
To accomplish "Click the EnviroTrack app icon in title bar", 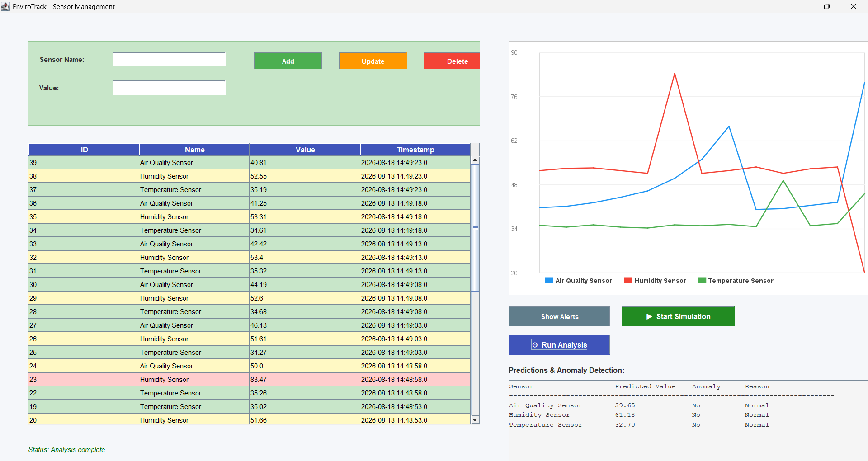I will [5, 6].
